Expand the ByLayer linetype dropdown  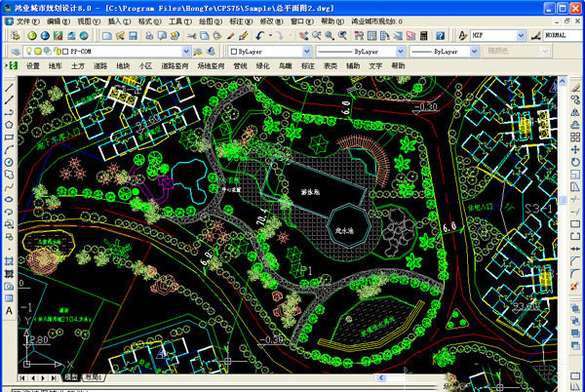[x=400, y=51]
